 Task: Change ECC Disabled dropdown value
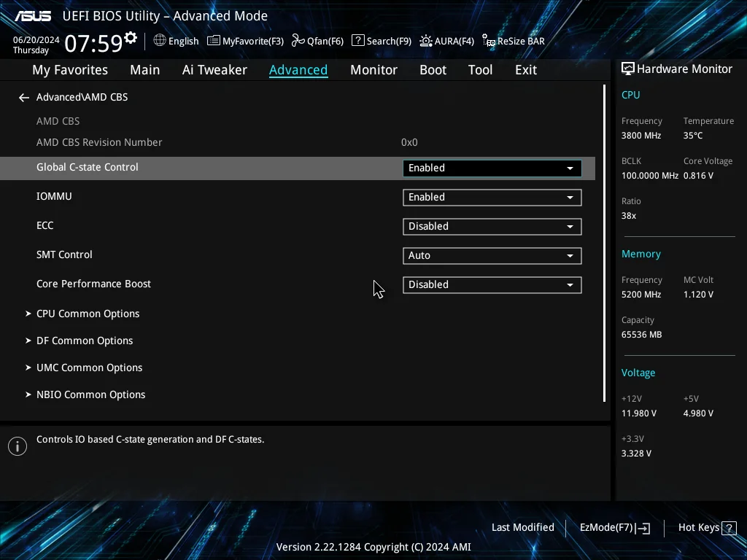pyautogui.click(x=492, y=226)
